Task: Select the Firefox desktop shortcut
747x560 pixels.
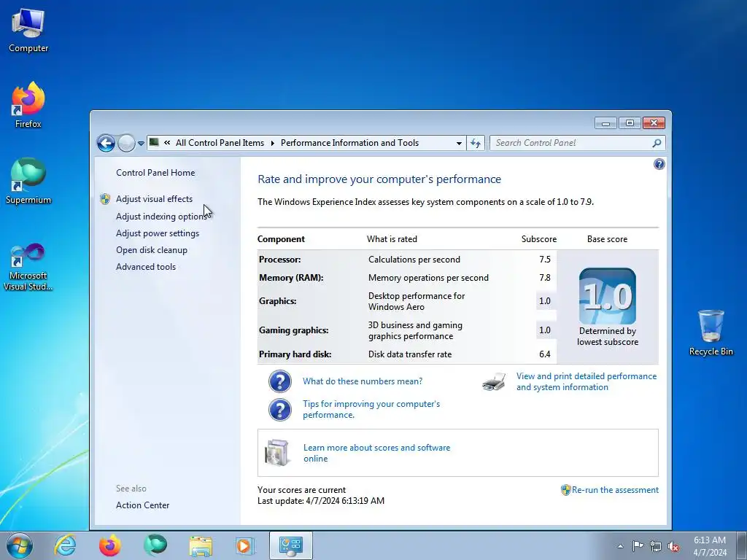Action: [x=28, y=105]
